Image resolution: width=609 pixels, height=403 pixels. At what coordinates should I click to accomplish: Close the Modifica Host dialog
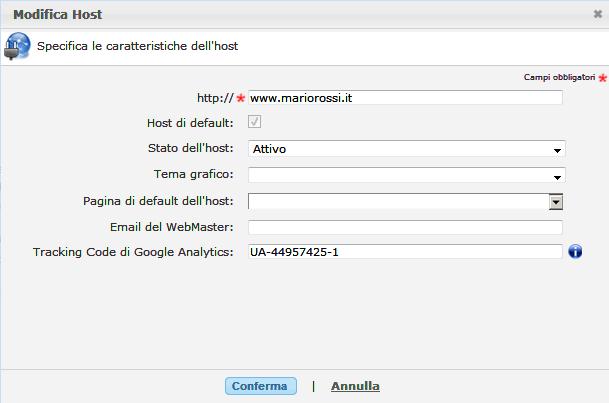tap(597, 15)
